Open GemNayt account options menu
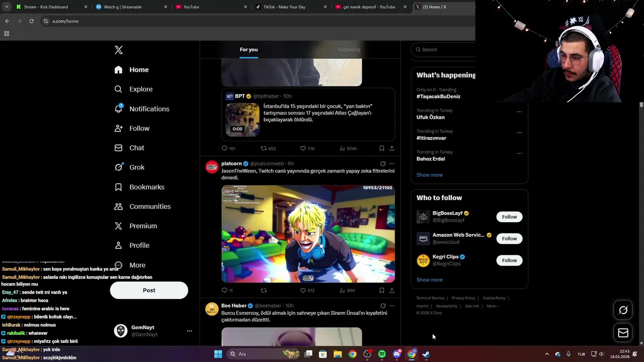 pos(190,331)
